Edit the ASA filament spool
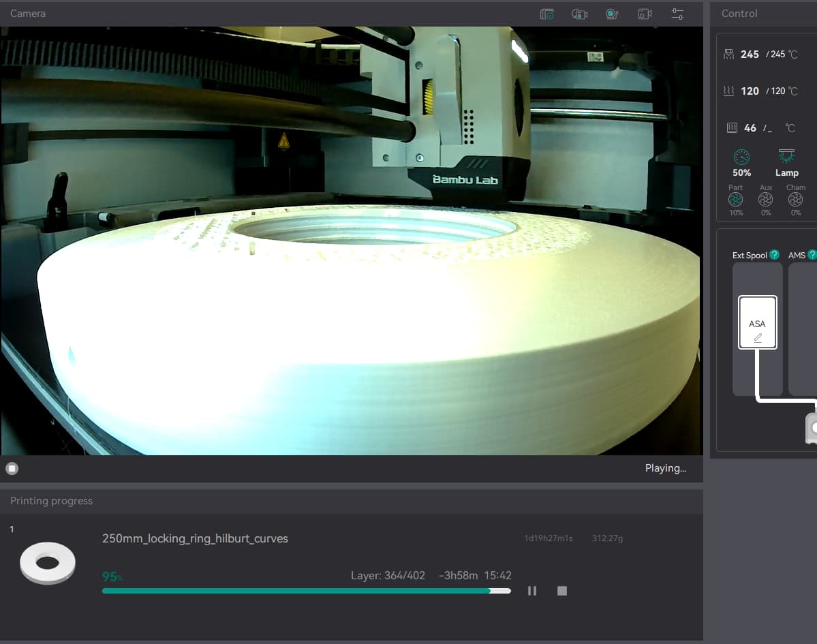This screenshot has width=817, height=644. (758, 322)
